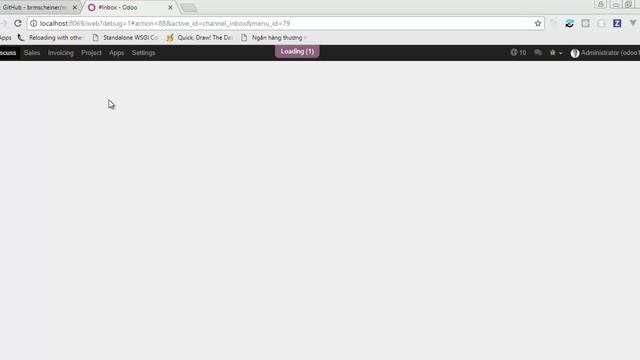The image size is (640, 360).
Task: Open Administrator user menu
Action: [605, 53]
